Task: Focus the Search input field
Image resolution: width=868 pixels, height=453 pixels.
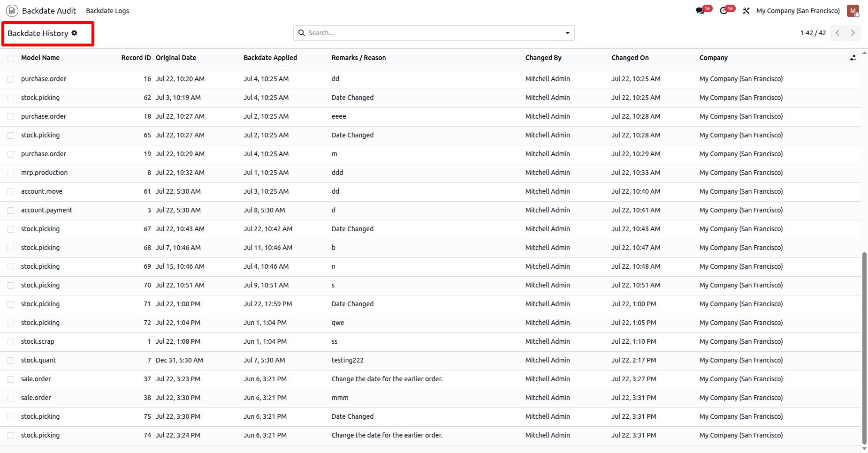Action: click(x=434, y=33)
